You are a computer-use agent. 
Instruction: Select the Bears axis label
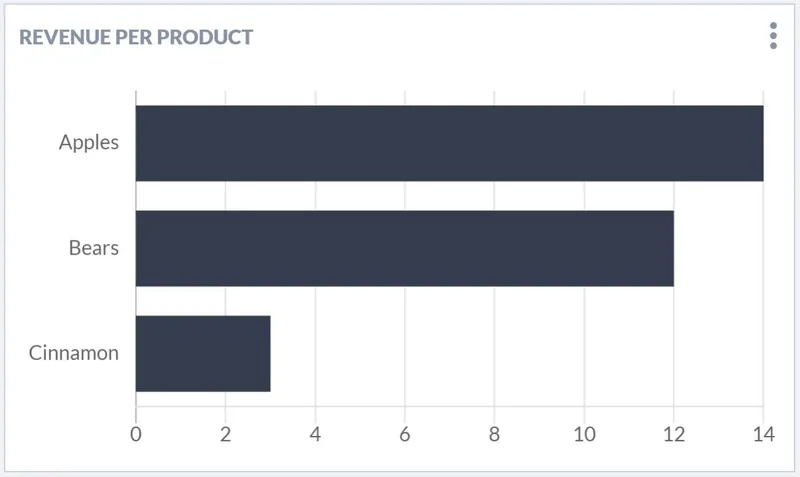coord(94,248)
